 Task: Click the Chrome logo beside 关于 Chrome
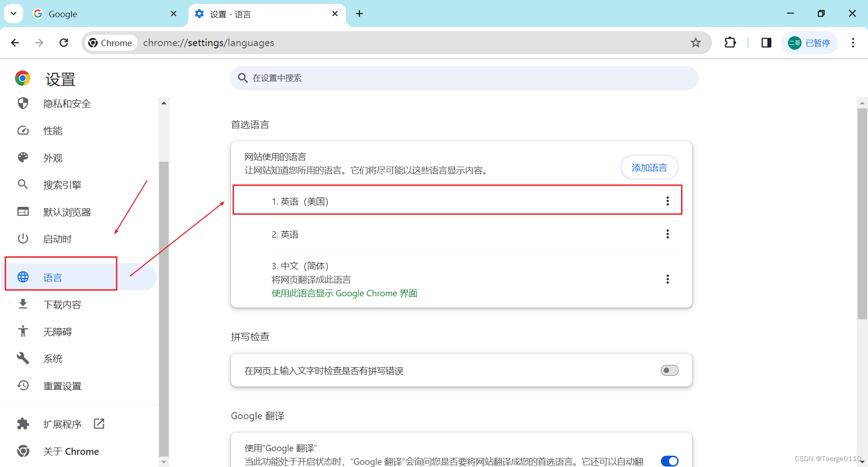coord(23,451)
